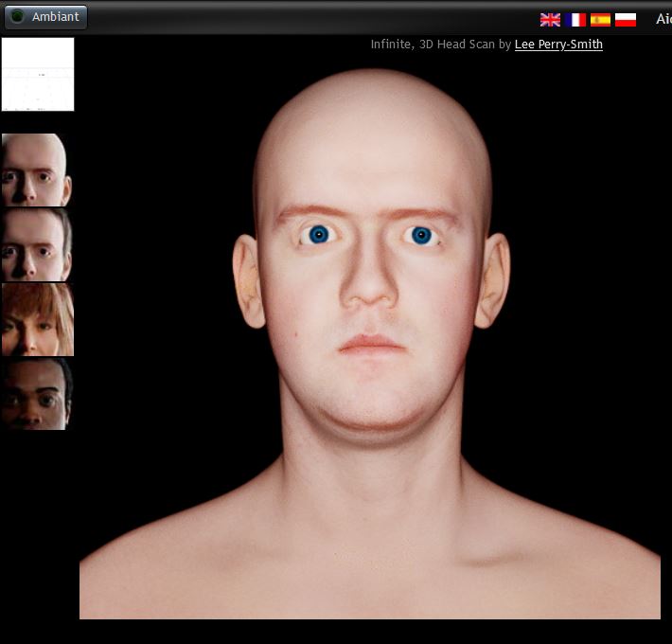This screenshot has width=672, height=644.
Task: Choose the short dark-haired man thumbnail
Action: tap(37, 244)
